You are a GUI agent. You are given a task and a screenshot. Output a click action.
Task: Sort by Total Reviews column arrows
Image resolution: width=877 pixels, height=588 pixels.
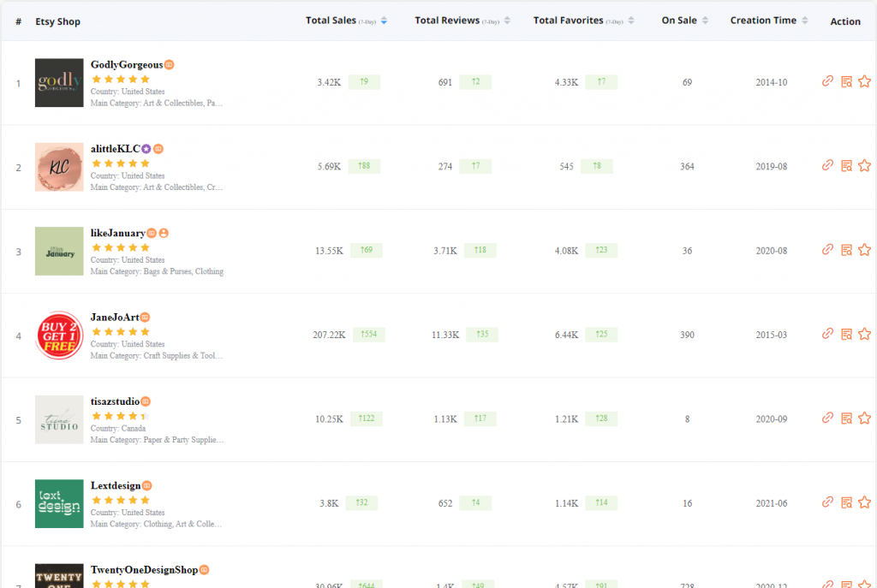507,21
